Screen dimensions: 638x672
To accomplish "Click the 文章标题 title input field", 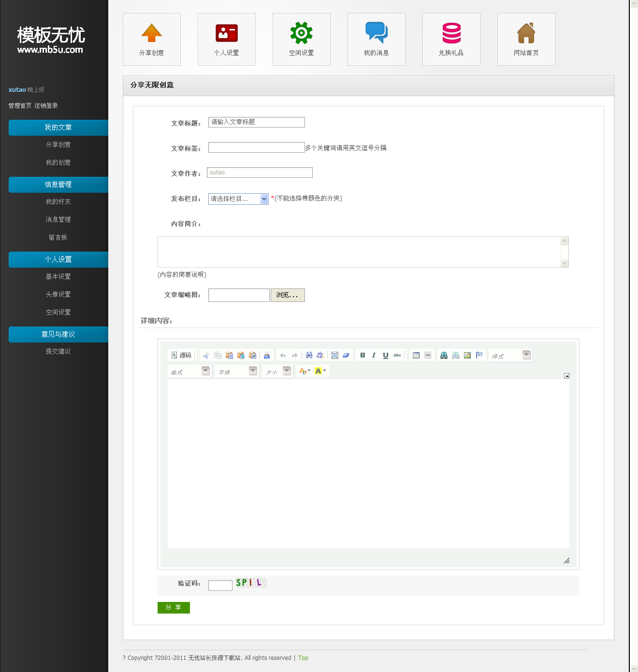I will pyautogui.click(x=256, y=122).
